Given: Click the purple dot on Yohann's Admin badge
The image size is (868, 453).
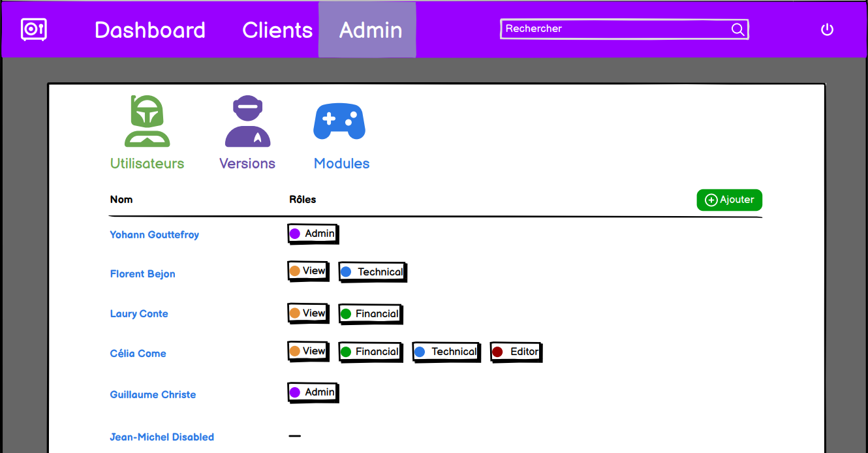Looking at the screenshot, I should pos(295,234).
